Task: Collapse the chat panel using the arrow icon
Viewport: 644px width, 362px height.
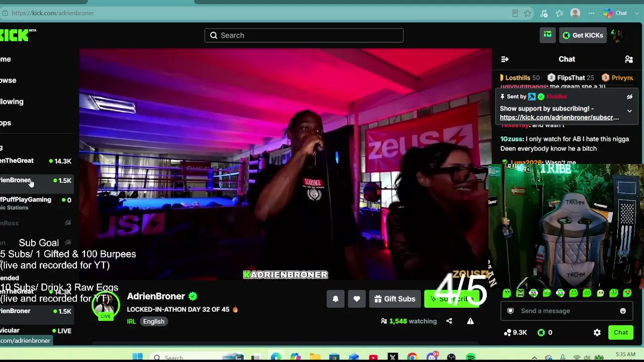Action: (x=505, y=59)
